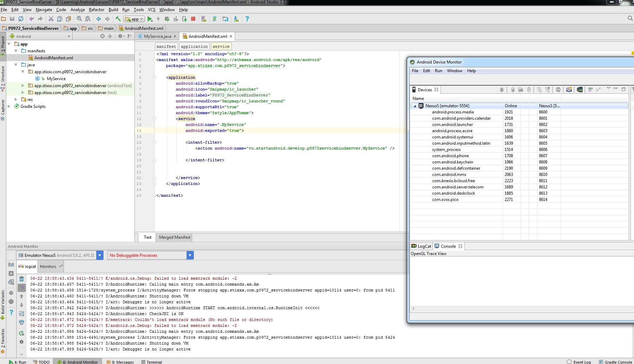Open SDK Manager download icon
Screen dimensions: 634x364
[236, 19]
